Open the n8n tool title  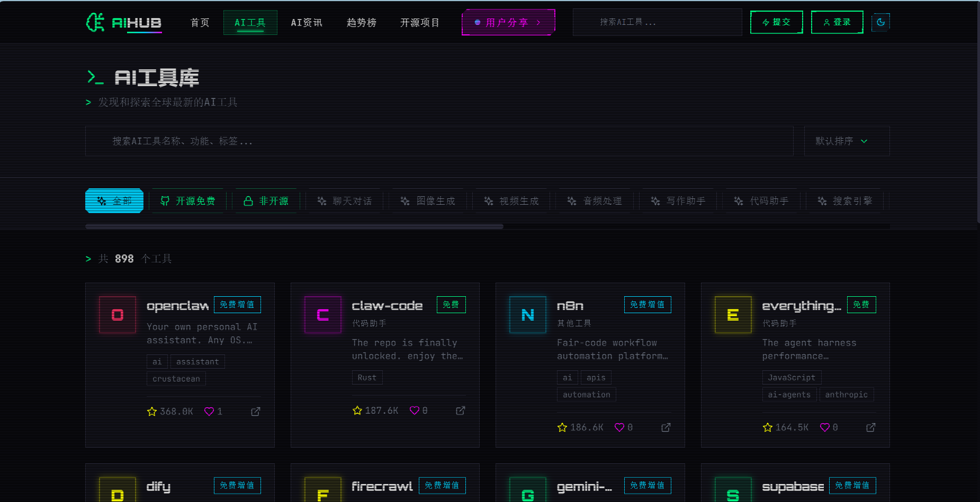pos(570,306)
